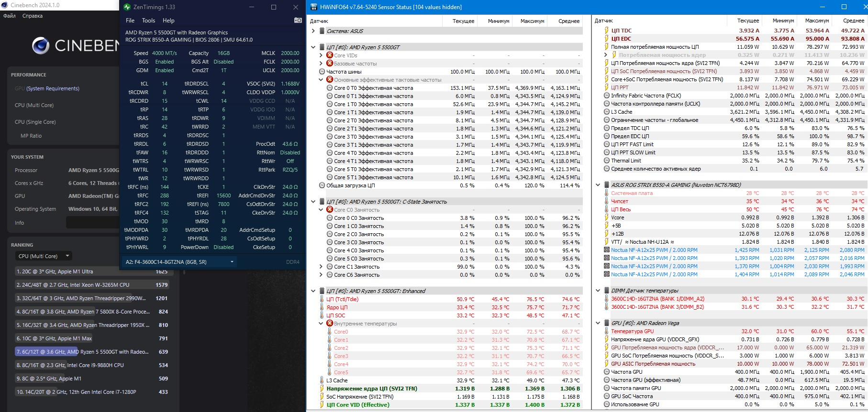Select the highlighted Ryzen 5 5500GT ranking entry

tap(92, 352)
